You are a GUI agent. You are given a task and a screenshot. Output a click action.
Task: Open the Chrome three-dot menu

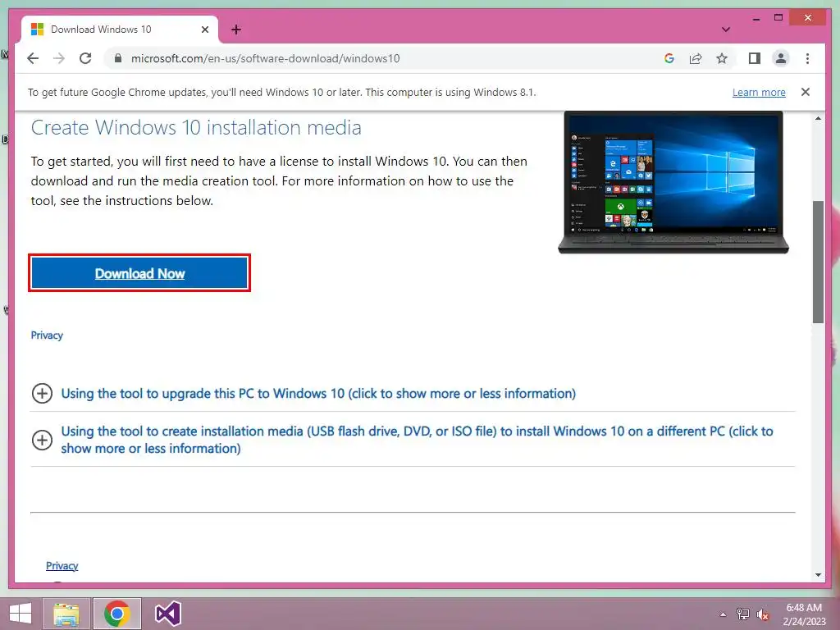point(807,58)
